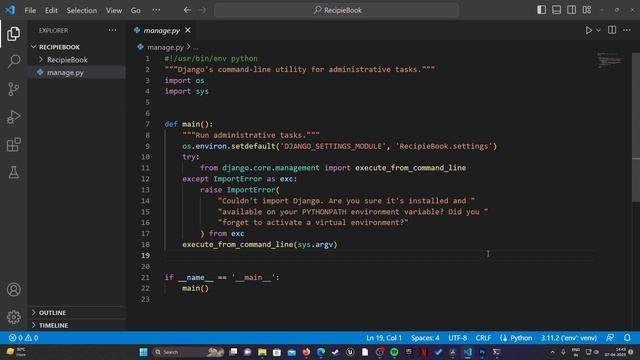The height and width of the screenshot is (360, 640).
Task: Click the Windows taskbar Search box
Action: 188,352
